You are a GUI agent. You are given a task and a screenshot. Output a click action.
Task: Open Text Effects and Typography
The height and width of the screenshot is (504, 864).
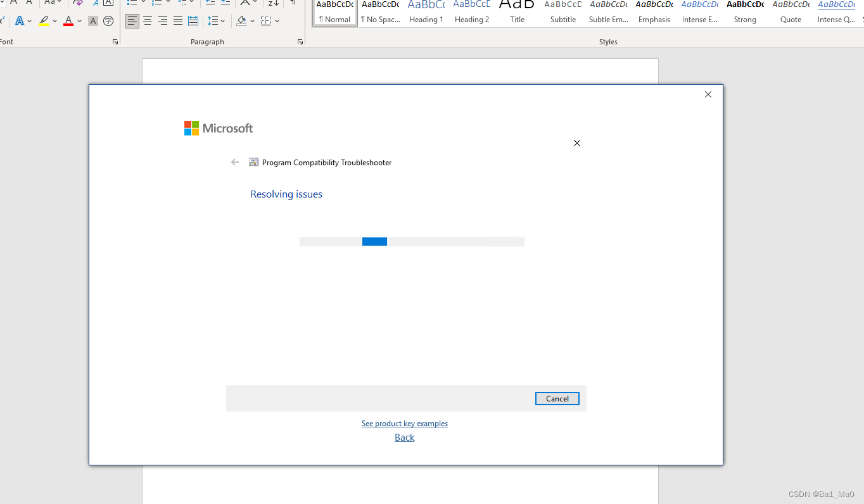(20, 21)
